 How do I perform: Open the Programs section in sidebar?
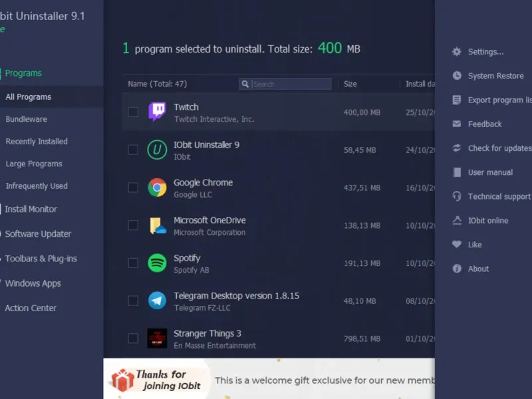(x=23, y=73)
